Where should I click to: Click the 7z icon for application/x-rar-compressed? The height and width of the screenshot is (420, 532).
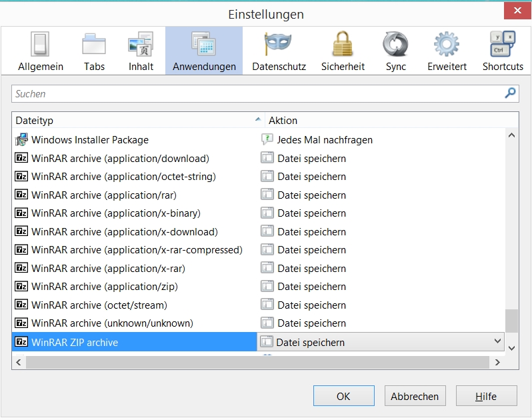click(x=21, y=249)
